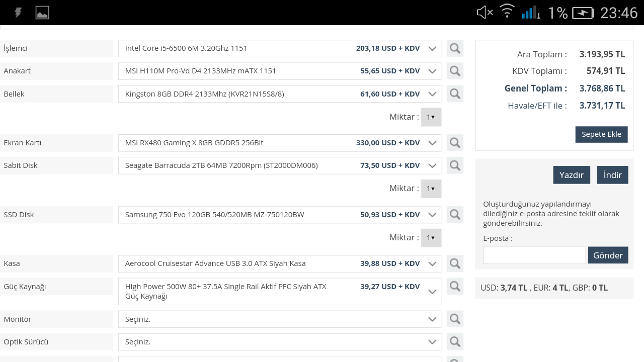Tap the 23:46 clock in status bar
Screen dimensions: 644x362
619,13
